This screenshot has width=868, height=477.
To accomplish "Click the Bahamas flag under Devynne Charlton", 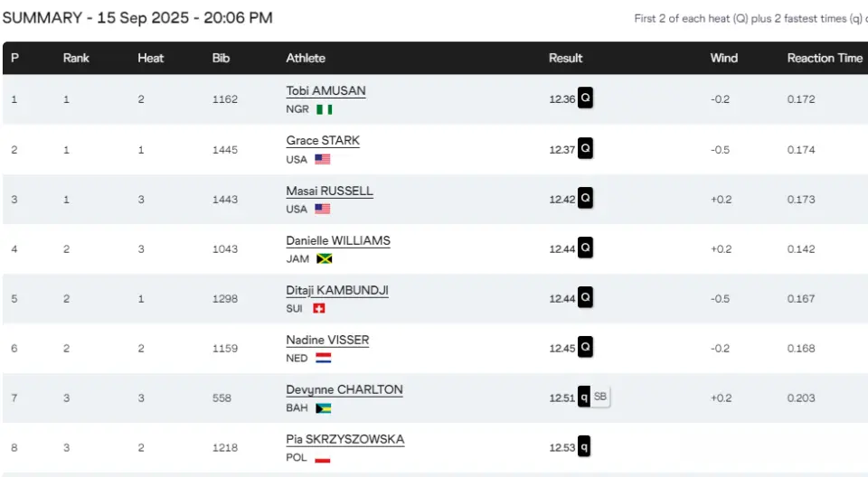I will 323,407.
